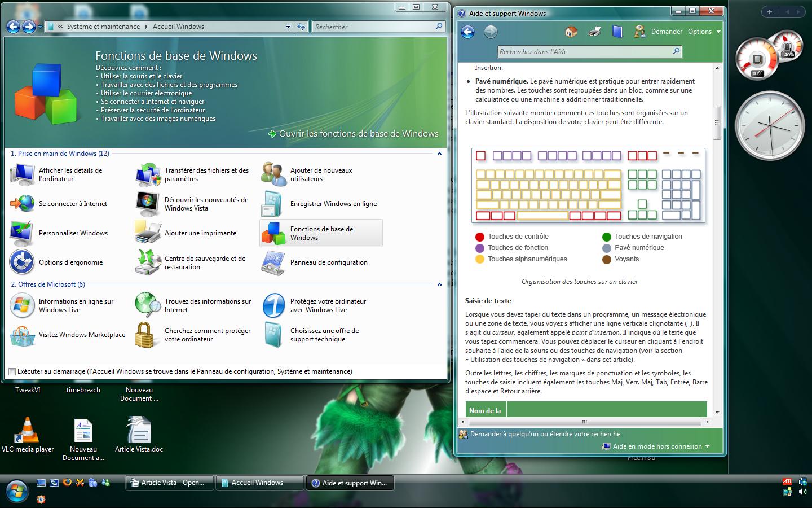Open Choisissez une offre de support technique
The image size is (812, 508).
coord(311,335)
